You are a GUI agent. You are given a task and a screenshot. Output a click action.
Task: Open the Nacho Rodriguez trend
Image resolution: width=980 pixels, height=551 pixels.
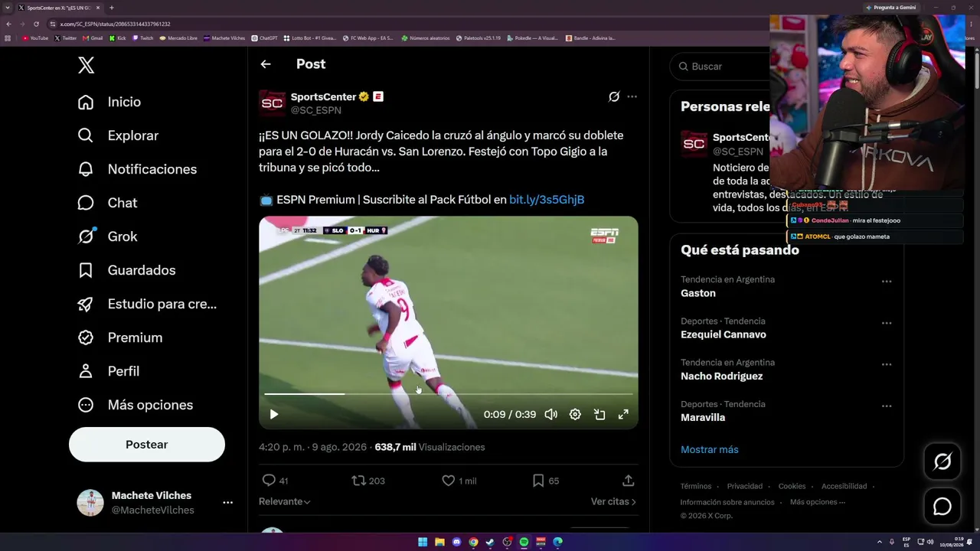[x=722, y=376]
